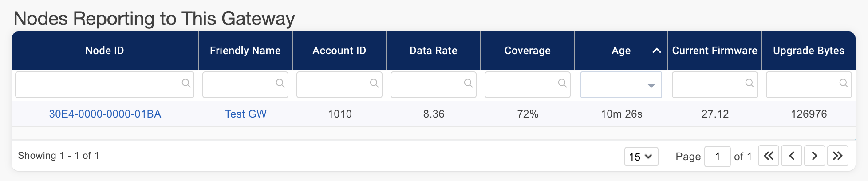
Task: Click the search icon in Account ID filter
Action: tap(374, 83)
